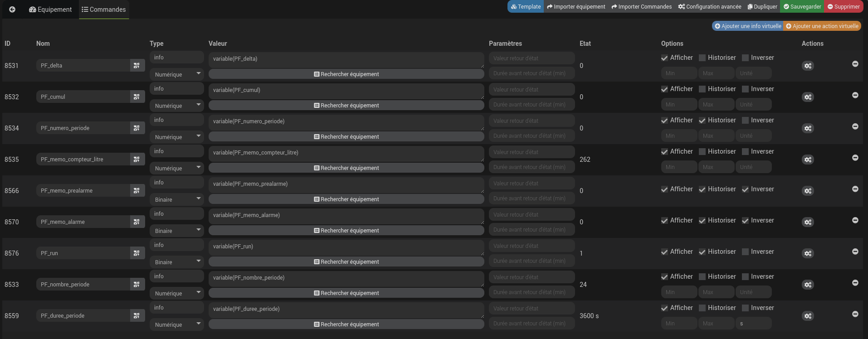This screenshot has width=868, height=339.
Task: Uncheck Historiser for PF_memo_alarme
Action: (x=702, y=221)
